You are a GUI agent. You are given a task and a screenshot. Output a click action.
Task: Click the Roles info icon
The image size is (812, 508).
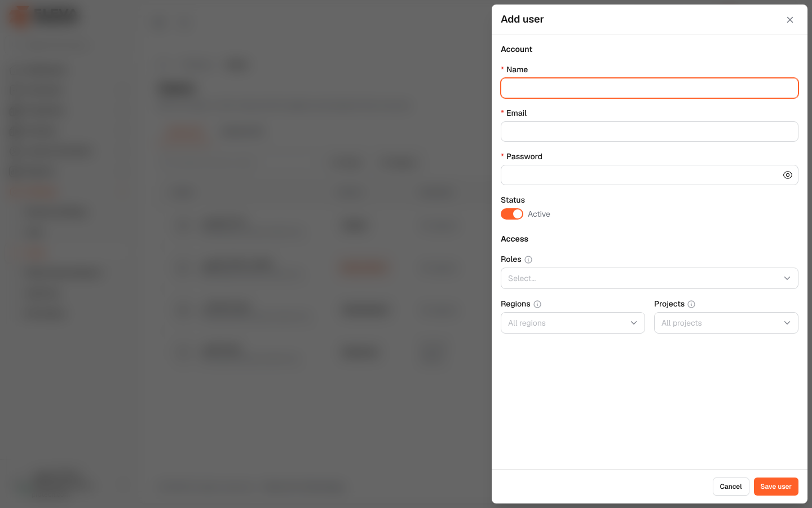click(528, 260)
